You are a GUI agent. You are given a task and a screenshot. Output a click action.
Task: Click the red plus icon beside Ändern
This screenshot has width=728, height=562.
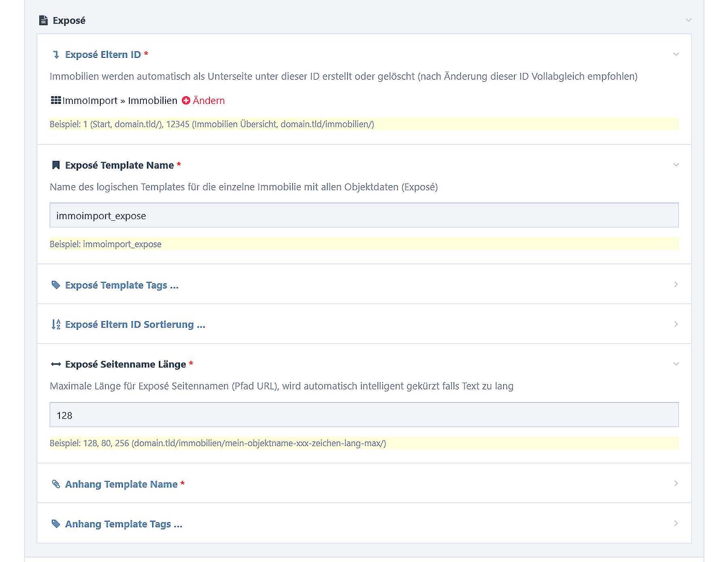pyautogui.click(x=186, y=101)
